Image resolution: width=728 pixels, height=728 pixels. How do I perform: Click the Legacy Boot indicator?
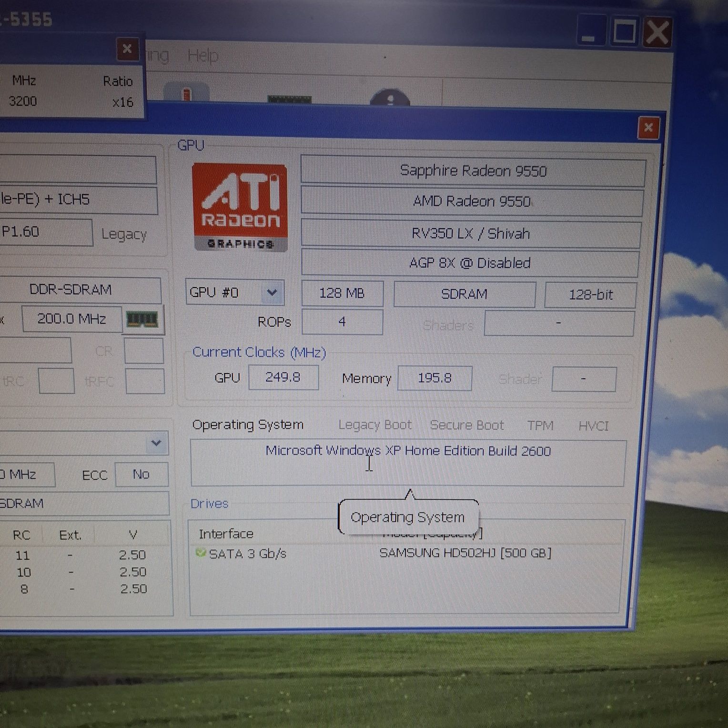(x=375, y=425)
